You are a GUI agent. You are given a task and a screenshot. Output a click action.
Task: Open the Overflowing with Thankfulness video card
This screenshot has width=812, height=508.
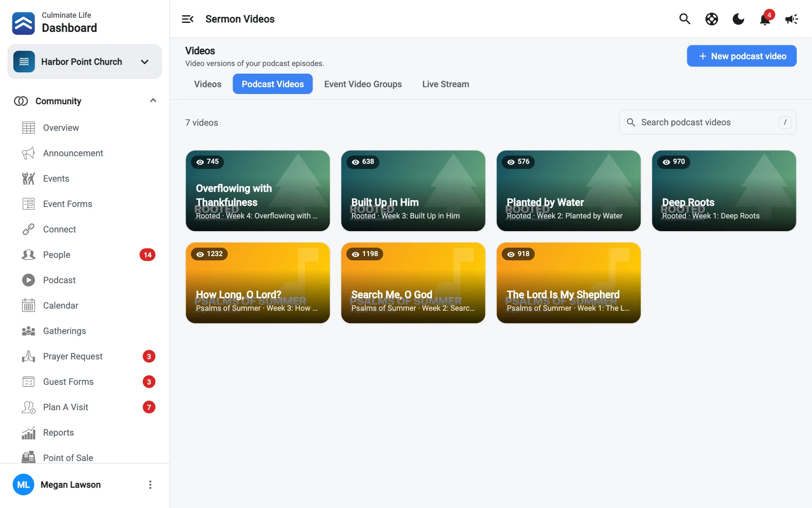click(x=258, y=191)
